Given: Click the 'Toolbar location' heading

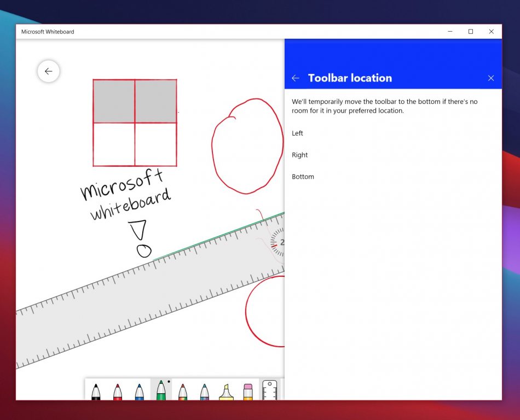Looking at the screenshot, I should click(350, 78).
